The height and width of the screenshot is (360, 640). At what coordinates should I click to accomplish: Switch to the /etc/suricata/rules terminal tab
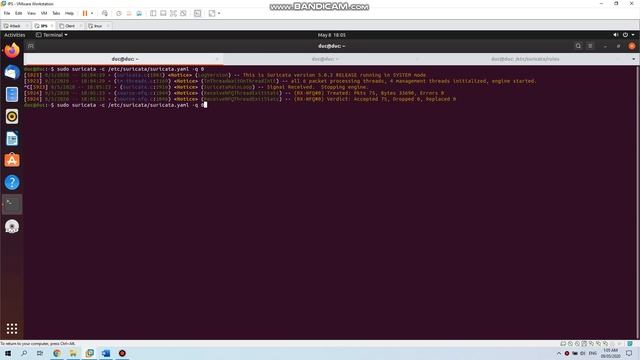coord(525,59)
